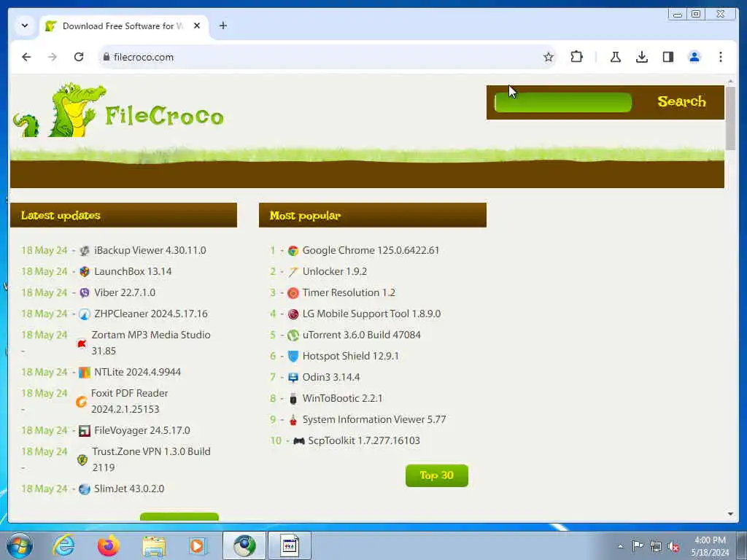Toggle the browser side panel icon
Screen dimensions: 747x560
click(668, 57)
